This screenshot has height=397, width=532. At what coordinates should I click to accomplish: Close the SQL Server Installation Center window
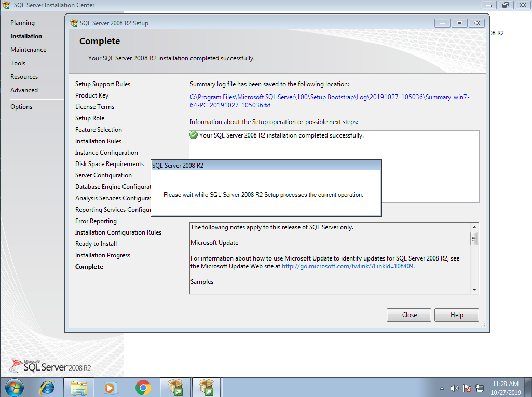pos(523,5)
